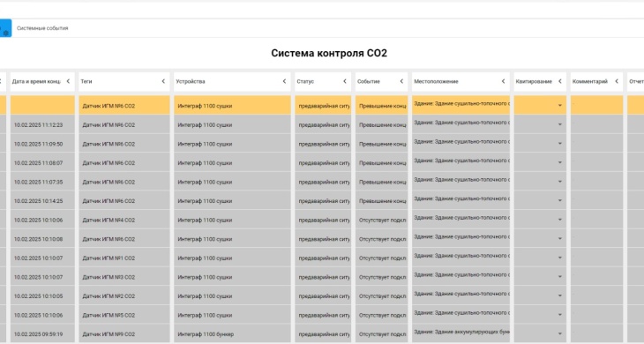Select the date cell 10.02.2025 10:14:25

tap(42, 201)
